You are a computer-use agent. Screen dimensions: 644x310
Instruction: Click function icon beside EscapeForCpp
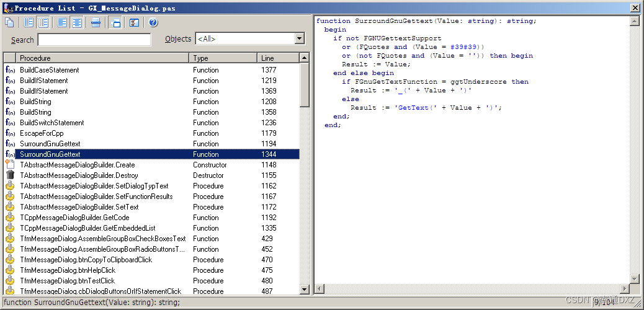[x=11, y=133]
